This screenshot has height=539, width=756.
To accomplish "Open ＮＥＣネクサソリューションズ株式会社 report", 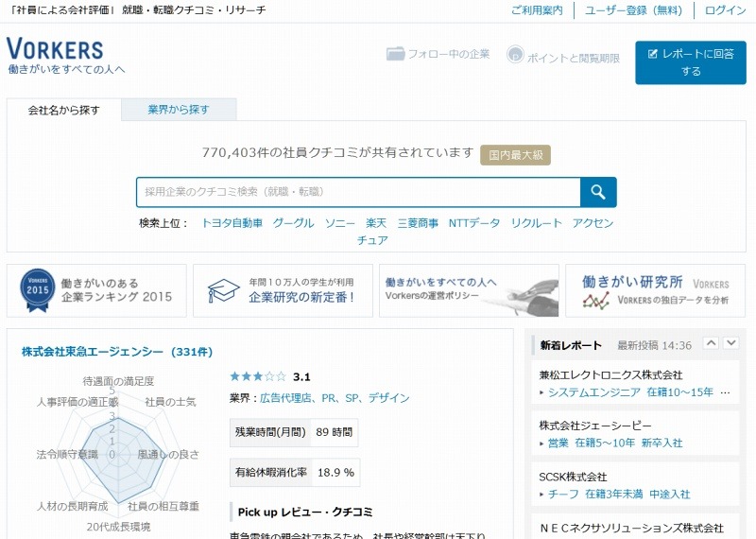I will coord(631,528).
